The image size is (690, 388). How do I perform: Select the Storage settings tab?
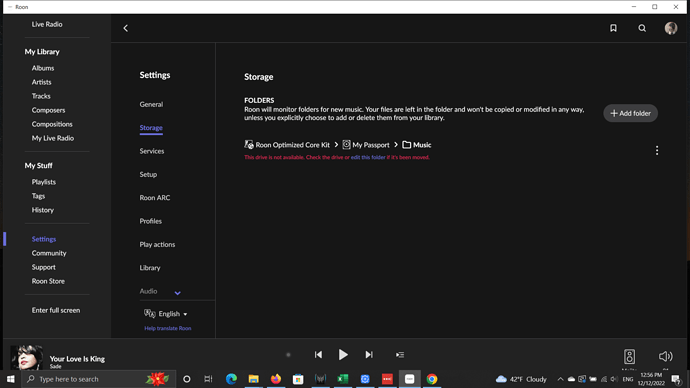[151, 128]
